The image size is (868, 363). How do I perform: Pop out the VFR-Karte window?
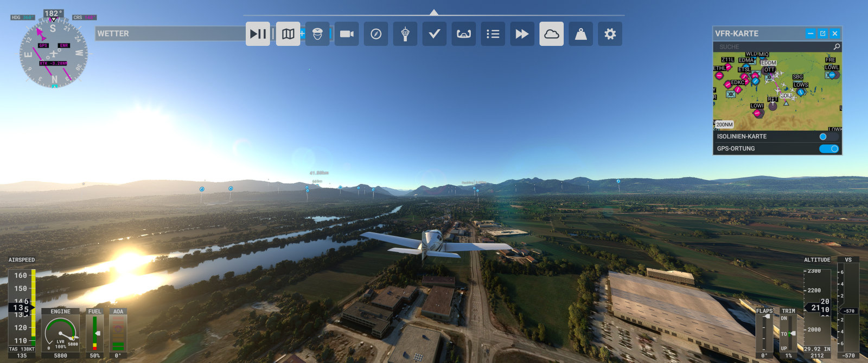coord(822,34)
